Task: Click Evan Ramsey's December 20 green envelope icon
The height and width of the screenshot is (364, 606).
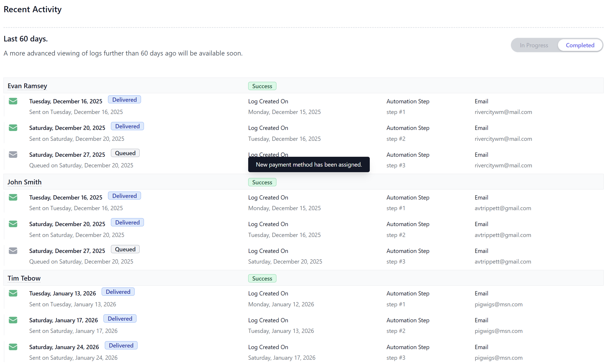Action: [13, 128]
